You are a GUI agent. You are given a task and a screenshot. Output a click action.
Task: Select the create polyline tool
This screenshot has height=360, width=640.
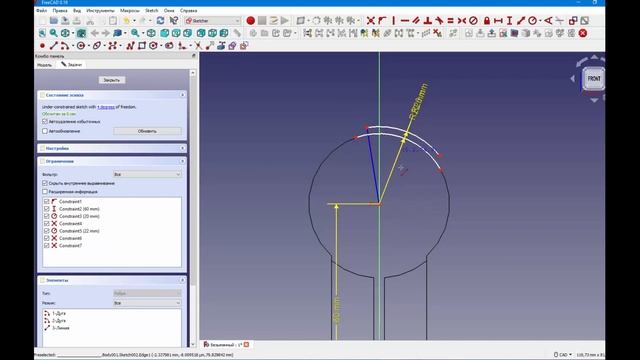click(131, 46)
